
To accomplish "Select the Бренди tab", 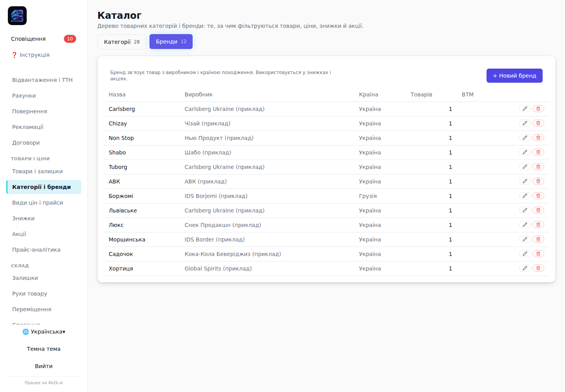I will (171, 42).
